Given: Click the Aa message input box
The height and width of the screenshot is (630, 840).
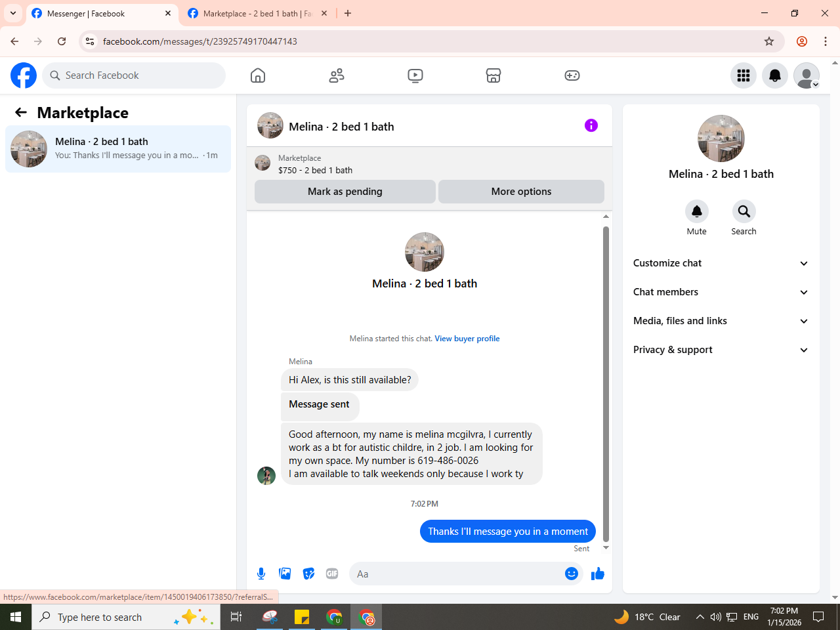Looking at the screenshot, I should pyautogui.click(x=457, y=574).
